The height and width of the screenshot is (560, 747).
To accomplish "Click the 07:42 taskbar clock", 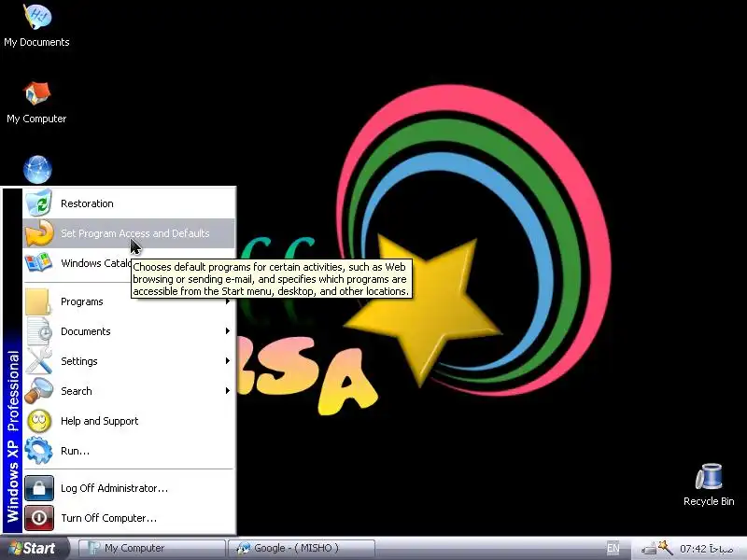I will click(707, 549).
